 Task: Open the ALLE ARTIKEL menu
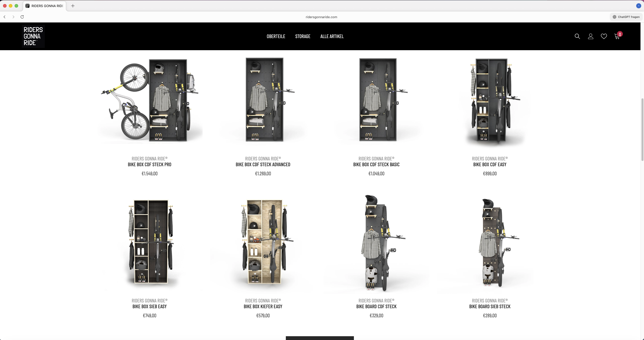(x=332, y=36)
